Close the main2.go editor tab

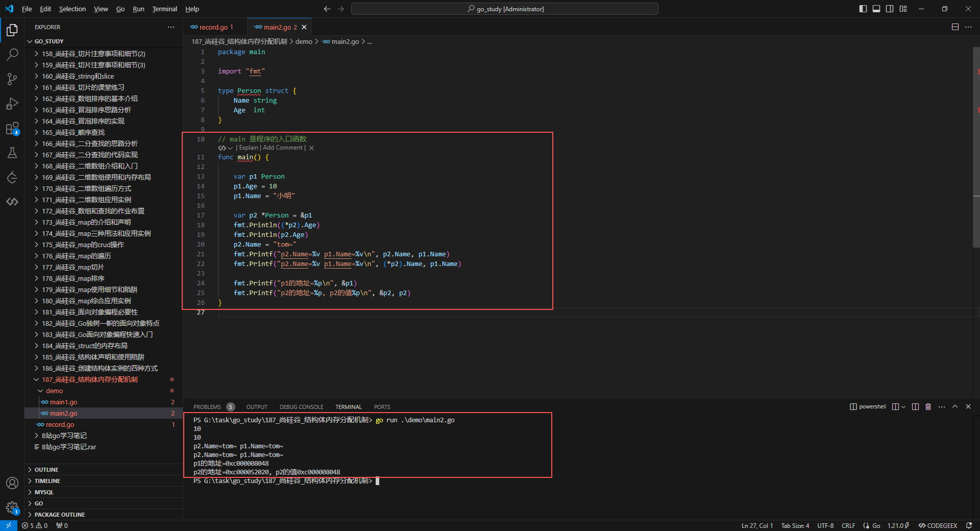click(x=304, y=27)
